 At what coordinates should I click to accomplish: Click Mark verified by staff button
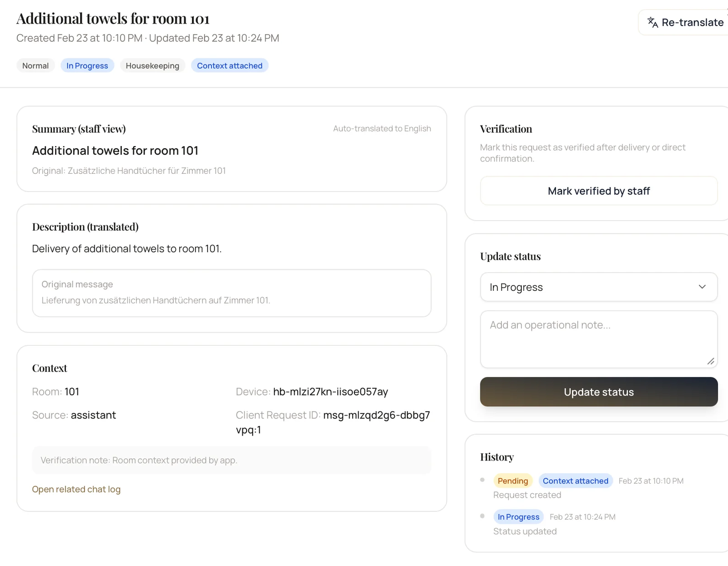pyautogui.click(x=599, y=191)
